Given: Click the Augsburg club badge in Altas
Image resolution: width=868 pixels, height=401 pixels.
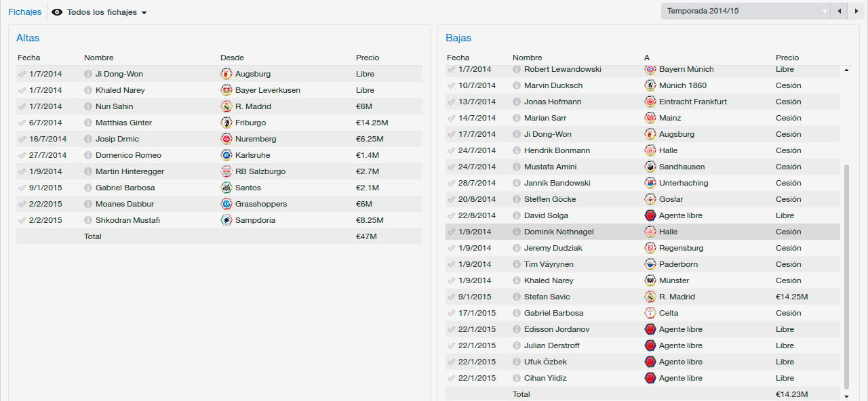Looking at the screenshot, I should tap(226, 74).
